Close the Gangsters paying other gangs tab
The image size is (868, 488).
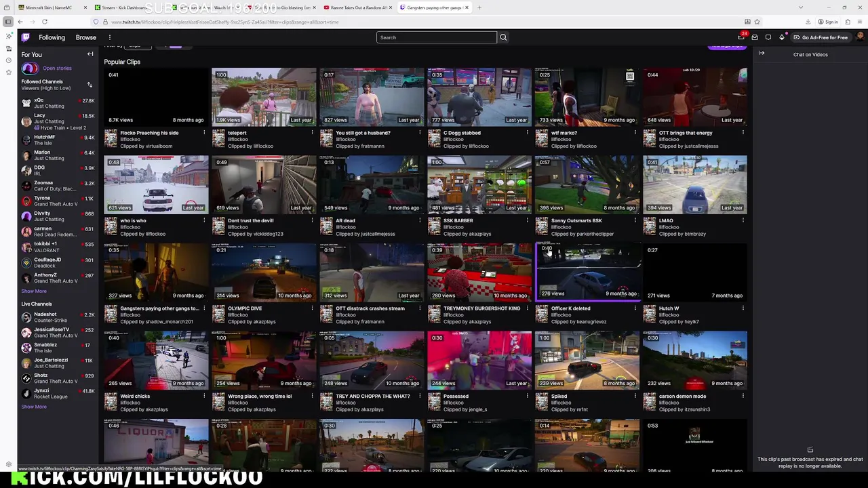coord(467,7)
